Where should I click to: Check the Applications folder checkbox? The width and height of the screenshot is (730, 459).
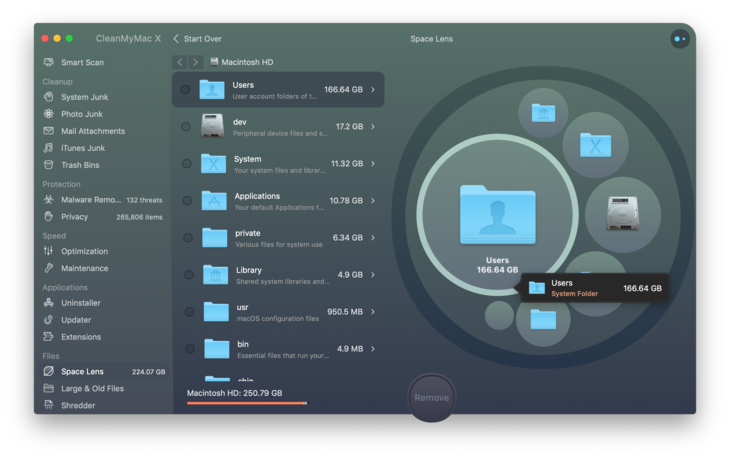pyautogui.click(x=187, y=201)
